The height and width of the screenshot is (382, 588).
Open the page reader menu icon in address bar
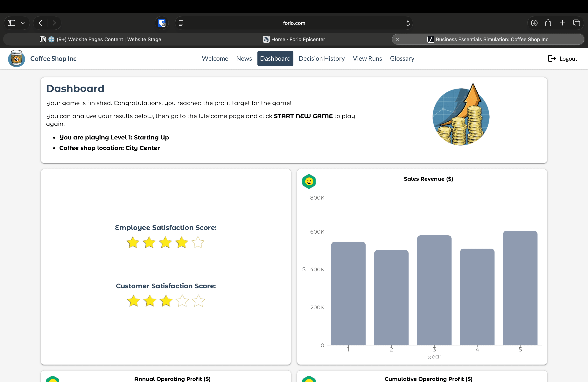[181, 23]
